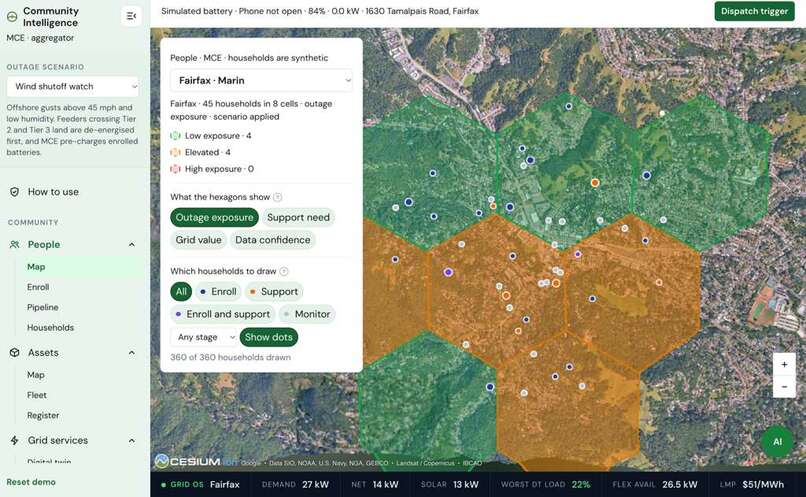Click the Grid services lightning icon

(14, 440)
